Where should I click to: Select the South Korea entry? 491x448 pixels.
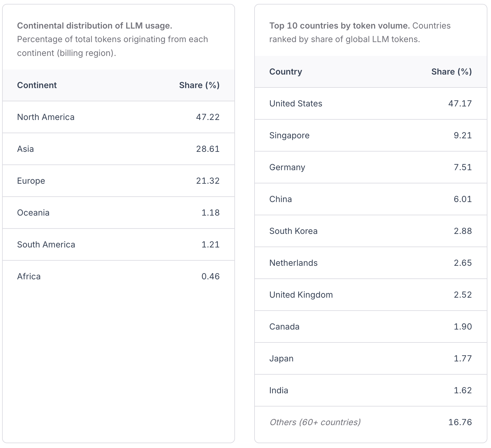tap(293, 231)
